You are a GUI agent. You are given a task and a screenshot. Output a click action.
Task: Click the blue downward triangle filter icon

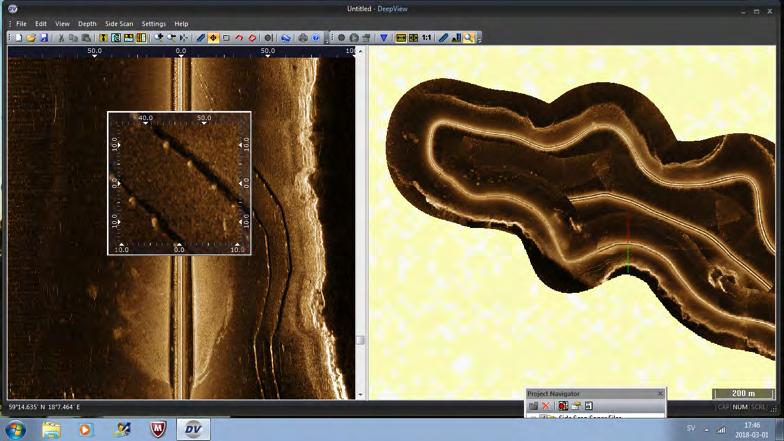(384, 38)
